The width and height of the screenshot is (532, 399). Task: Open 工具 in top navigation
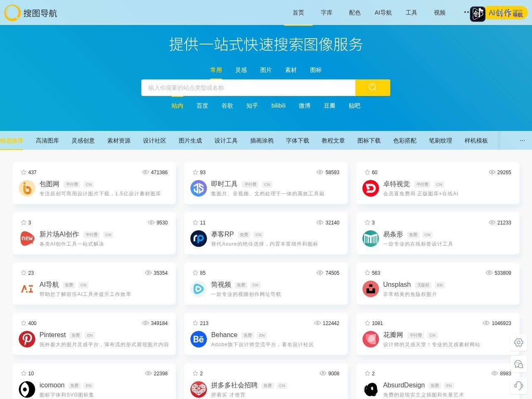coord(411,12)
